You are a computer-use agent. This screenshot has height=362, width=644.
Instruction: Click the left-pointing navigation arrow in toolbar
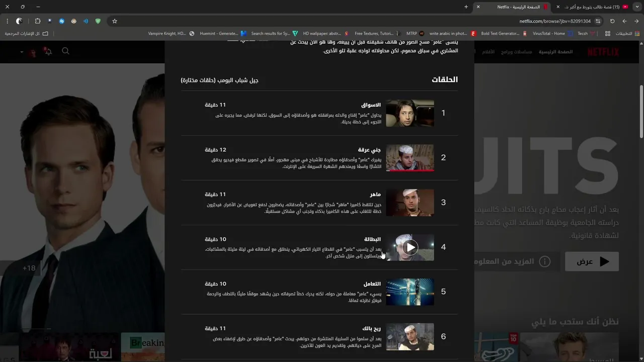(x=624, y=21)
